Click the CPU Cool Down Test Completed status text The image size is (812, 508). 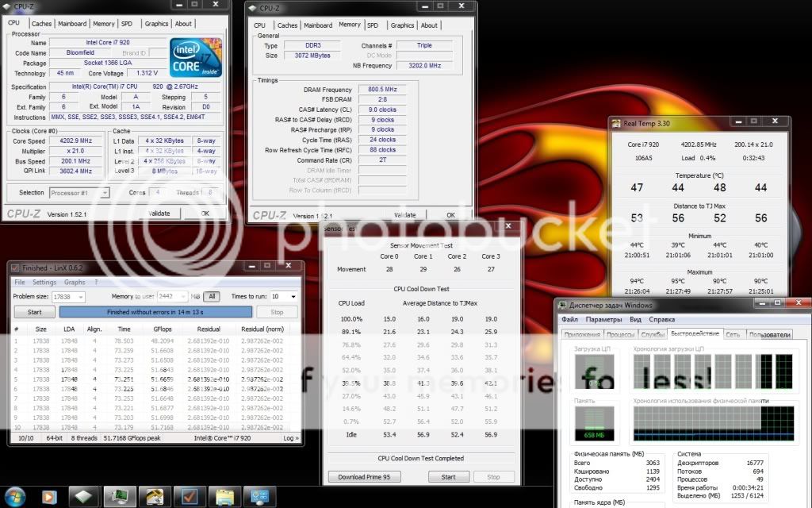(x=420, y=458)
